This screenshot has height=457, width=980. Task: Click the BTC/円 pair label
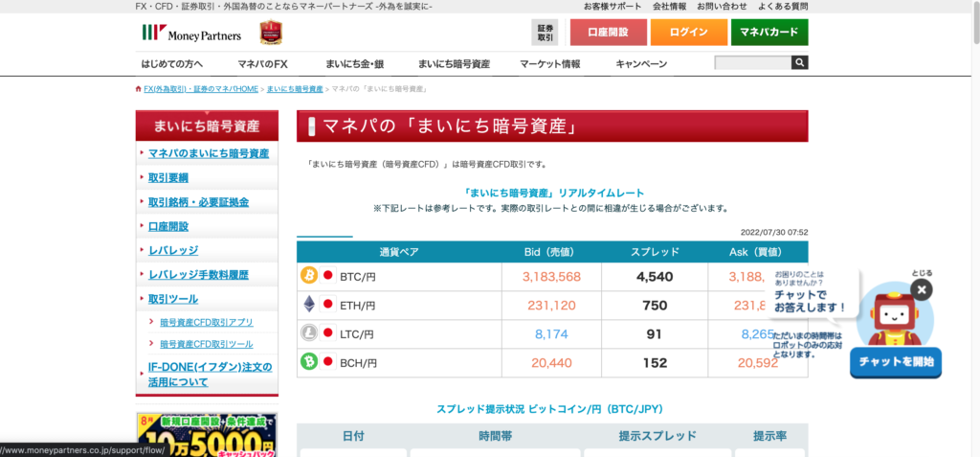coord(358,276)
